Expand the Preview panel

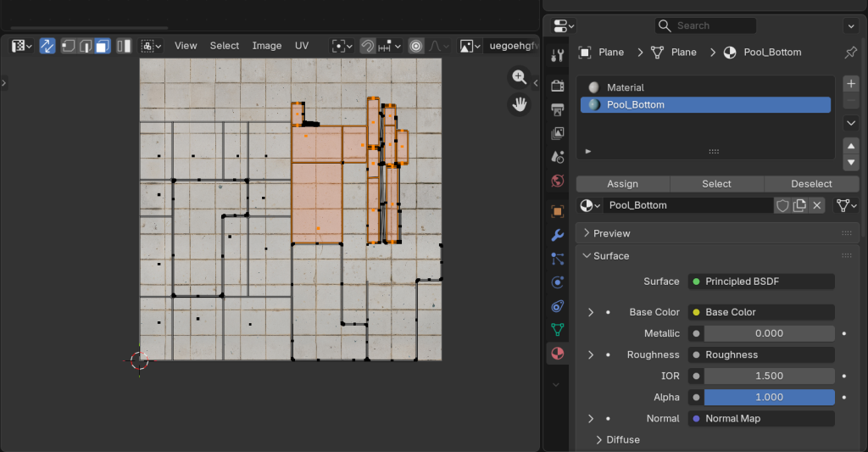click(x=611, y=233)
